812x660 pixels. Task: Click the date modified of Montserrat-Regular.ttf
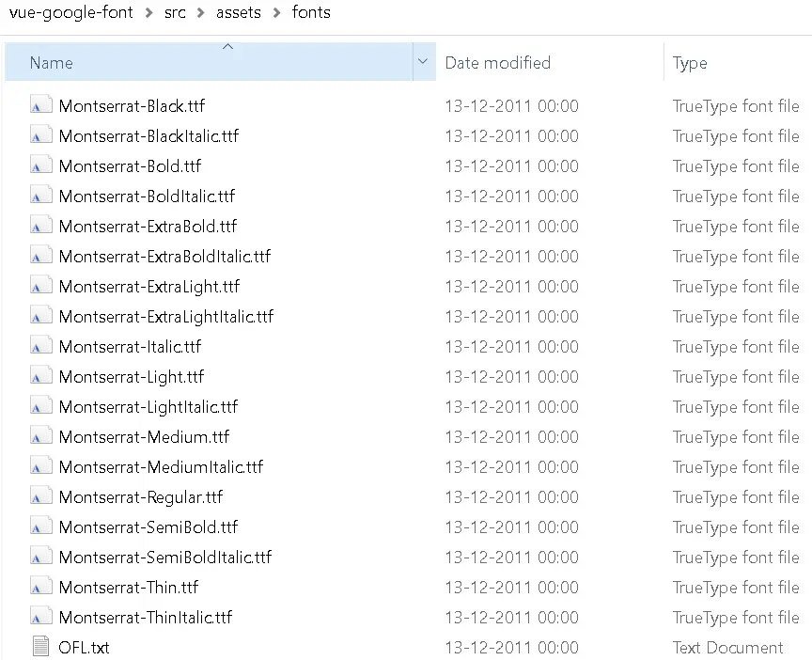[x=511, y=496]
